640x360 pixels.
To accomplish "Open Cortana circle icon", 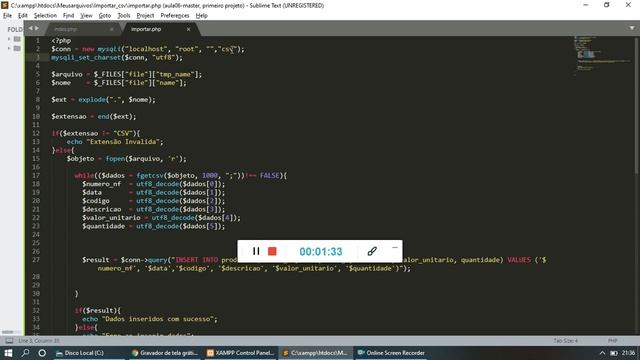I will click(42, 353).
